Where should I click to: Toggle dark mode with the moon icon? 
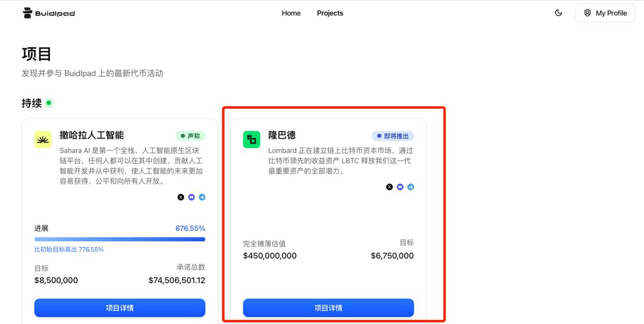[558, 12]
